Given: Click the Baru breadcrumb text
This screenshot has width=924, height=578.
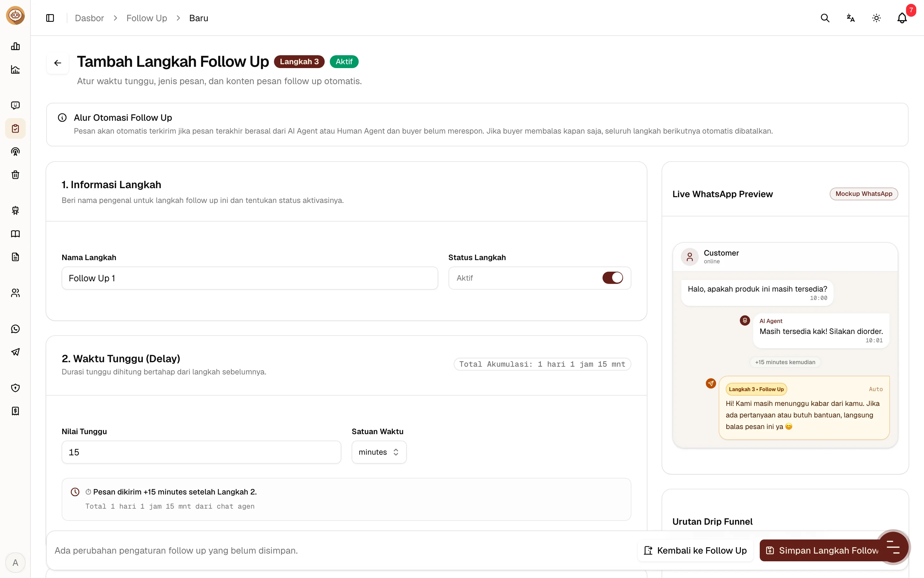Looking at the screenshot, I should coord(199,18).
